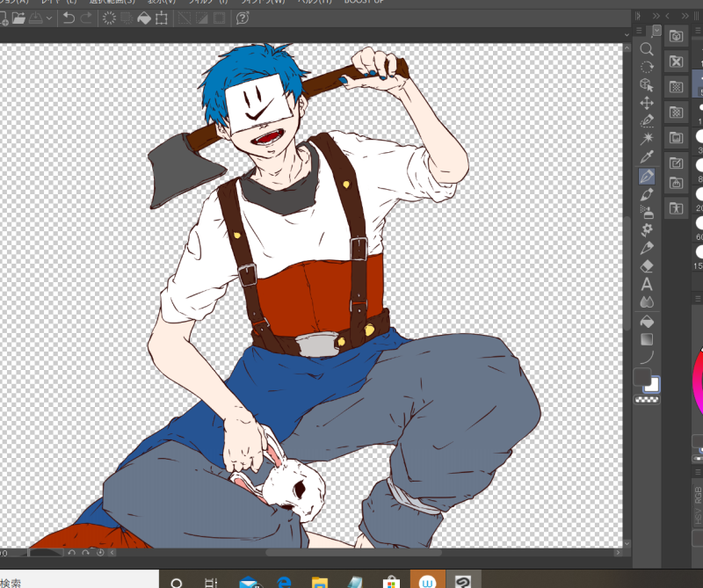
Task: Select the Eraser tool
Action: click(647, 265)
